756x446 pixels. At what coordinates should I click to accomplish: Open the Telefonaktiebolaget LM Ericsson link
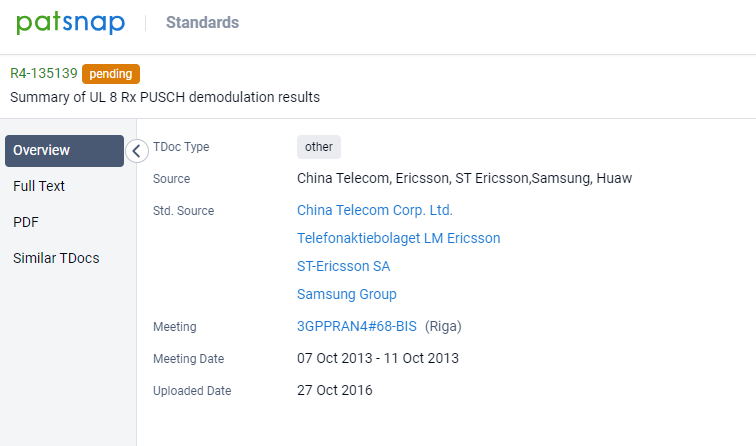(x=399, y=238)
